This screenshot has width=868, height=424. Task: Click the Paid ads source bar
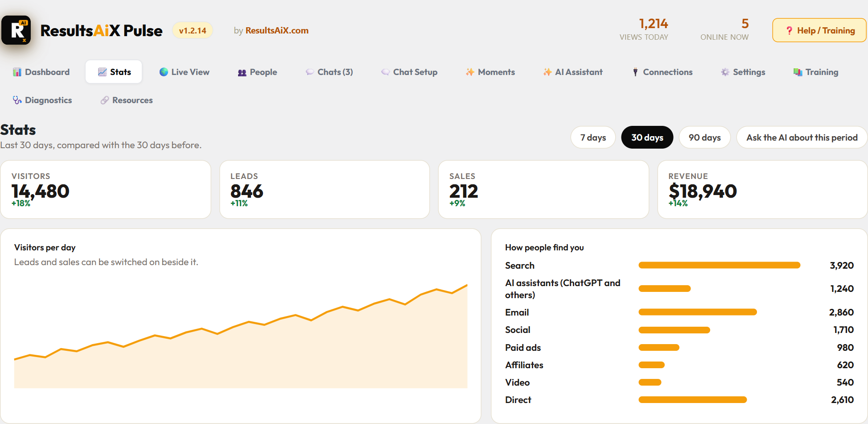coord(659,347)
